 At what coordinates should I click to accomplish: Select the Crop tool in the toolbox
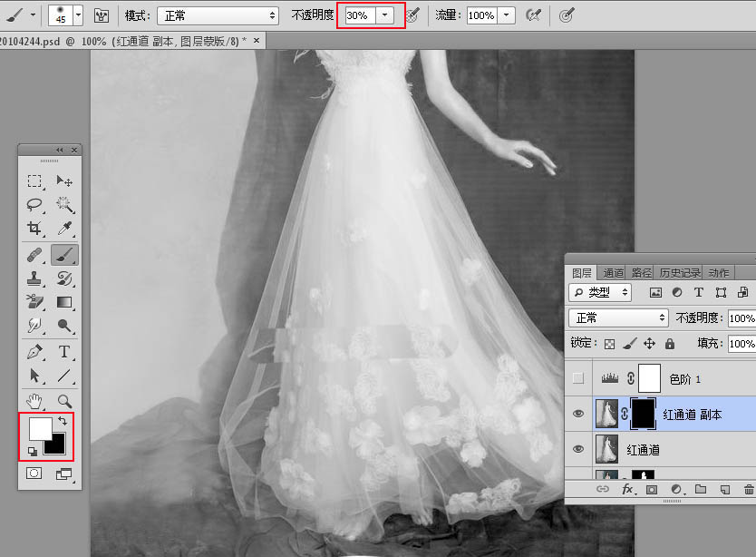[34, 229]
